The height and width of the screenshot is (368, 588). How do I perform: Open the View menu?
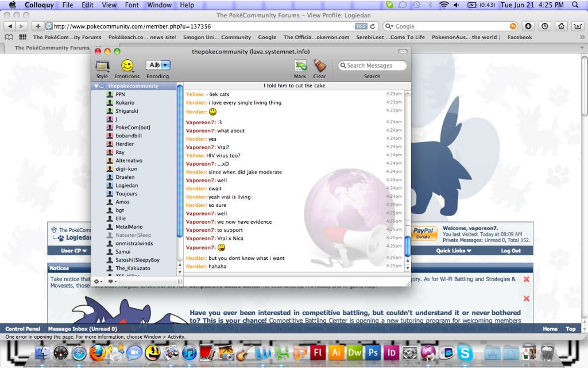109,5
